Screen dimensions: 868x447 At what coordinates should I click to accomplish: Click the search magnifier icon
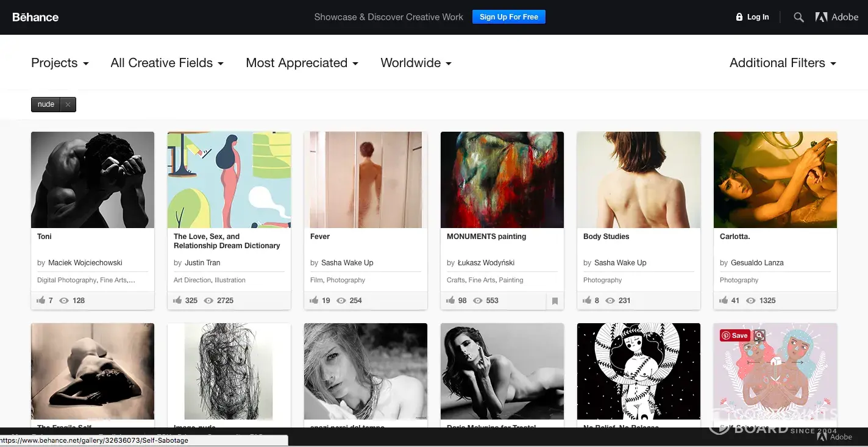click(x=799, y=17)
